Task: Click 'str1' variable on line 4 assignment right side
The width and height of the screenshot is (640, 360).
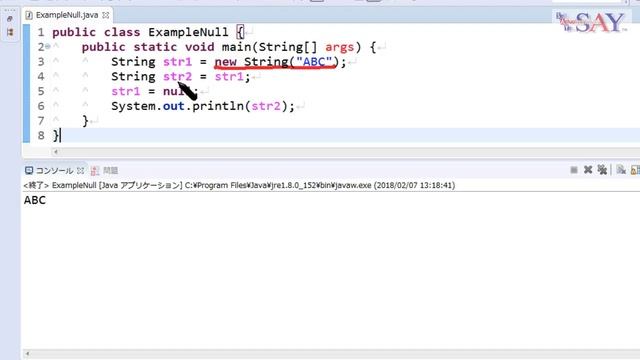Action: click(x=229, y=76)
